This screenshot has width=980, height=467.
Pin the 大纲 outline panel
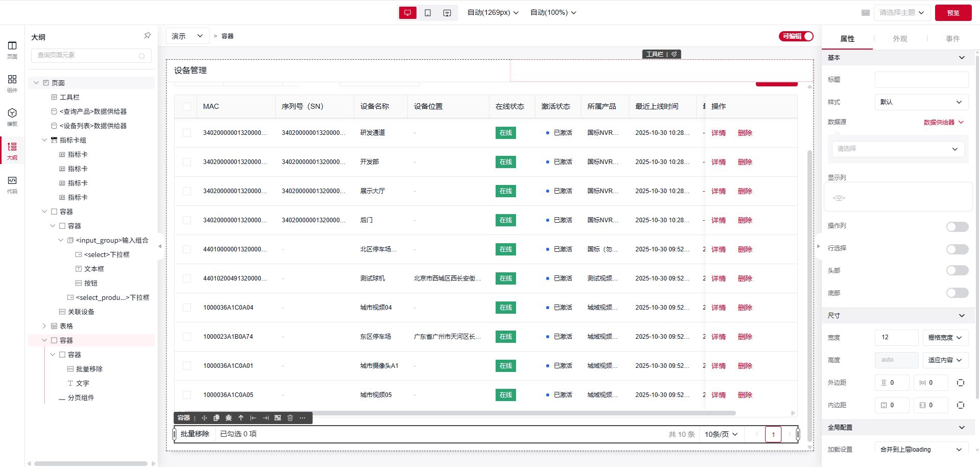tap(147, 36)
